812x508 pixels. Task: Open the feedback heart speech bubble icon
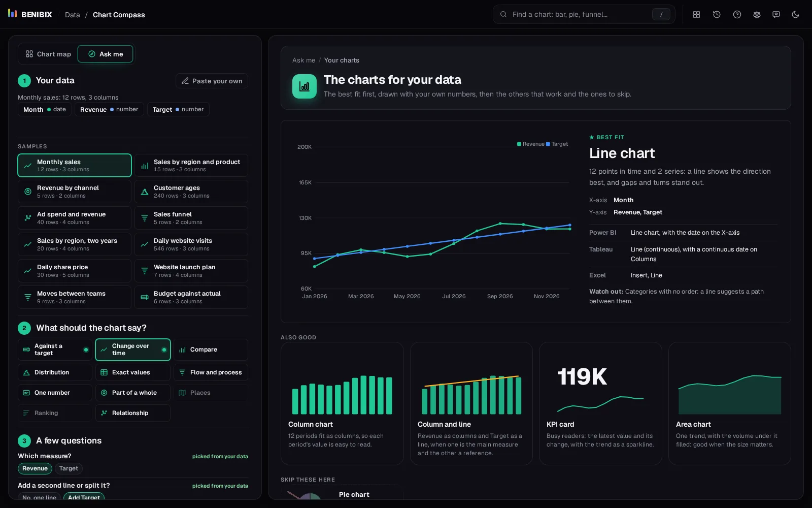776,15
